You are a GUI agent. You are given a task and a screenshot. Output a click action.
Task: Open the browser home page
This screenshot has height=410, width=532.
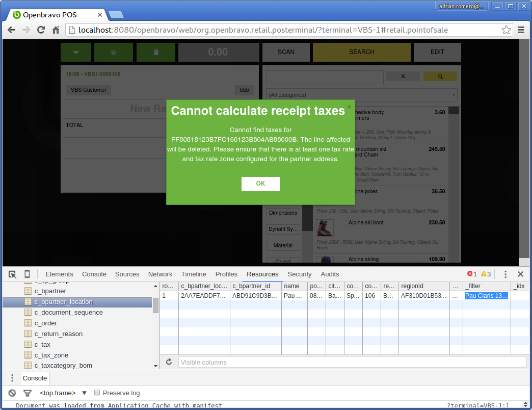pyautogui.click(x=56, y=30)
